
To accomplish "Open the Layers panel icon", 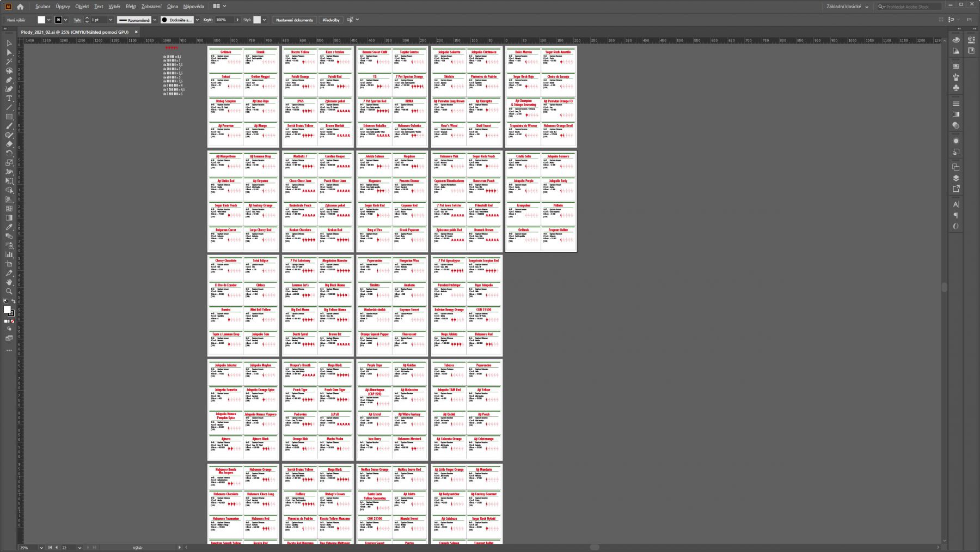I will pyautogui.click(x=956, y=178).
